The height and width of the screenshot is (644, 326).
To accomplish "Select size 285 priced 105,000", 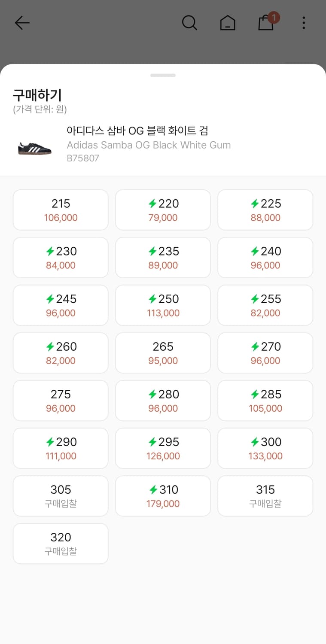I will tap(265, 401).
